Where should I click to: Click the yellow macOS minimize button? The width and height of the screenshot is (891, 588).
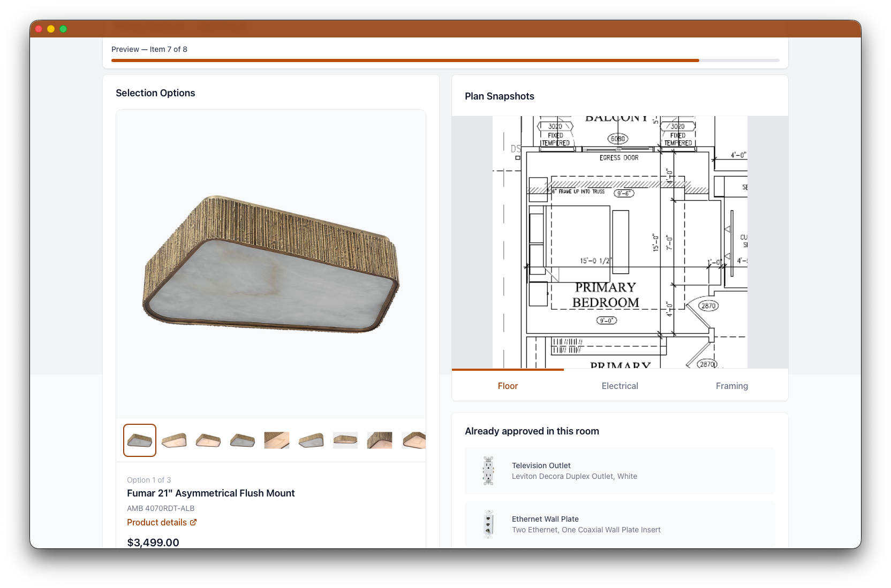click(51, 29)
